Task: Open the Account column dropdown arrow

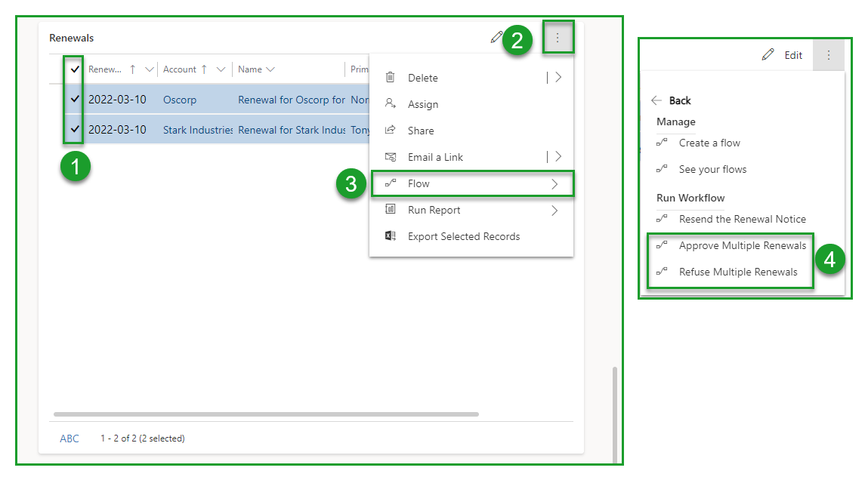Action: click(x=221, y=69)
